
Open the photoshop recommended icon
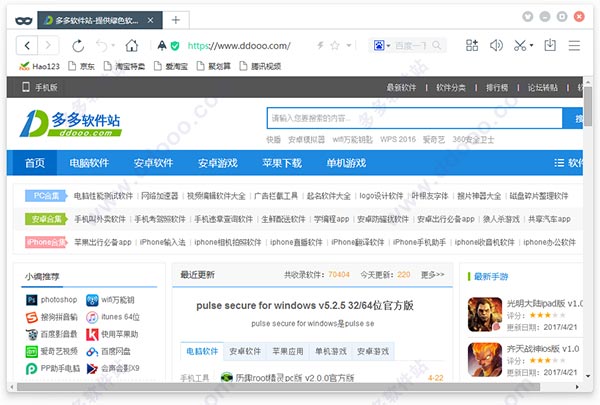click(x=31, y=300)
